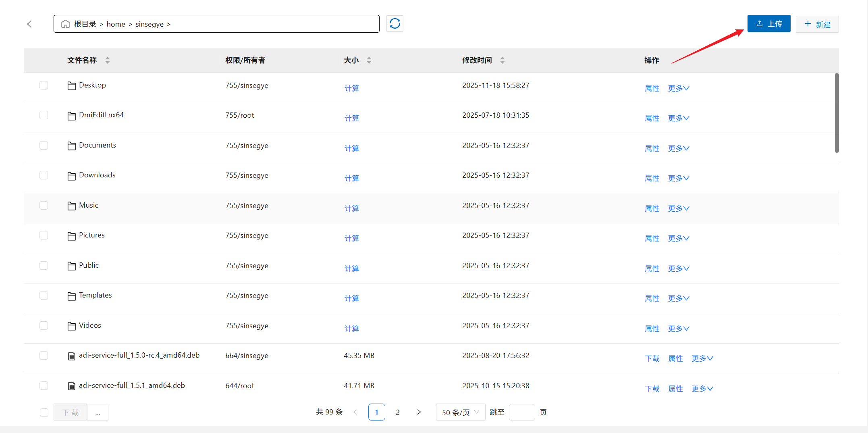Check the Music folder checkbox
The height and width of the screenshot is (433, 868).
pos(44,206)
